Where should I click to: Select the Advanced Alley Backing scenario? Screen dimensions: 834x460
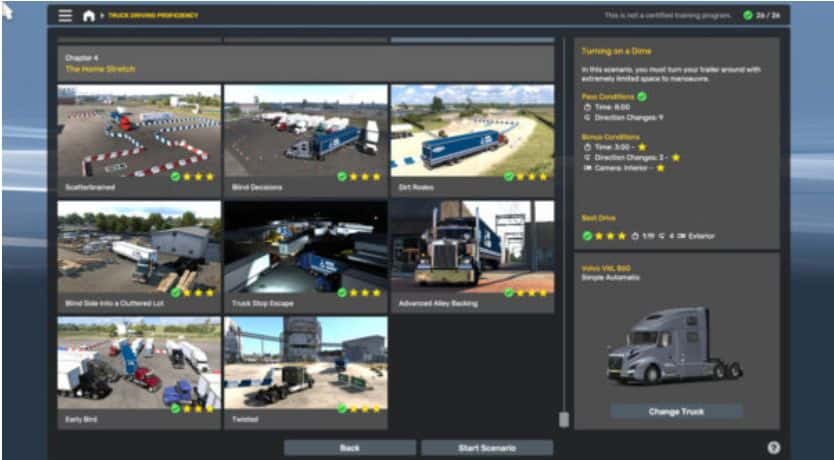(x=472, y=248)
